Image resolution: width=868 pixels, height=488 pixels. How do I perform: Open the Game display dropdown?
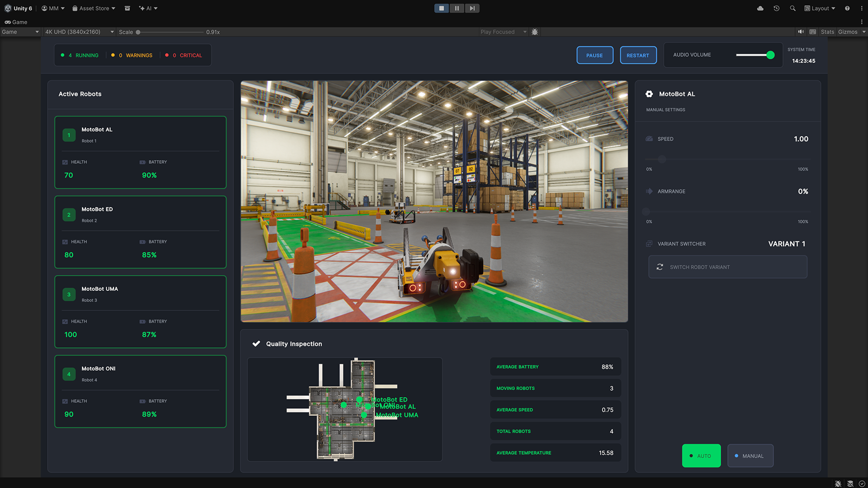coord(20,32)
